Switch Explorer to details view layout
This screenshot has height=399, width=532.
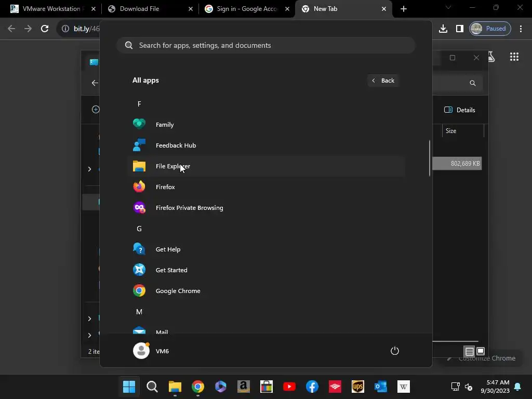pyautogui.click(x=469, y=351)
